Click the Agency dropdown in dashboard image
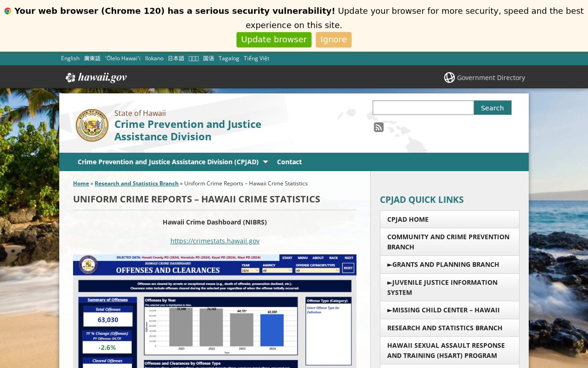 click(x=277, y=270)
